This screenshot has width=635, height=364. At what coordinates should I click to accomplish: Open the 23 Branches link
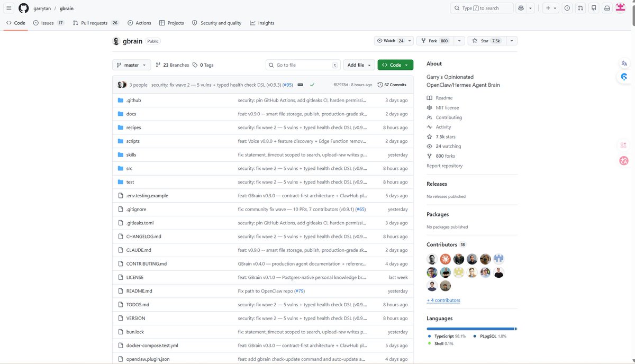tap(173, 65)
